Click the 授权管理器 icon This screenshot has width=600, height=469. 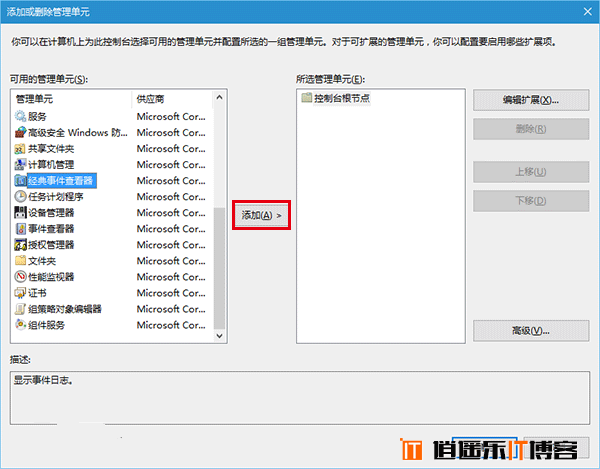point(20,245)
